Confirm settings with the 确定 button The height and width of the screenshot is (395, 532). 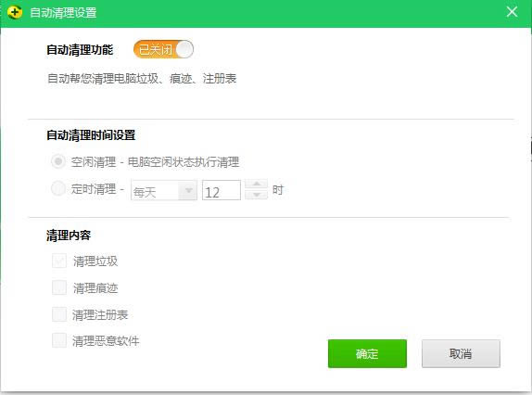pos(367,353)
